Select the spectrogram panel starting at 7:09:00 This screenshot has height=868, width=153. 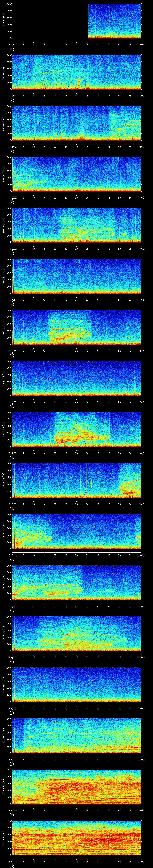pyautogui.click(x=77, y=21)
